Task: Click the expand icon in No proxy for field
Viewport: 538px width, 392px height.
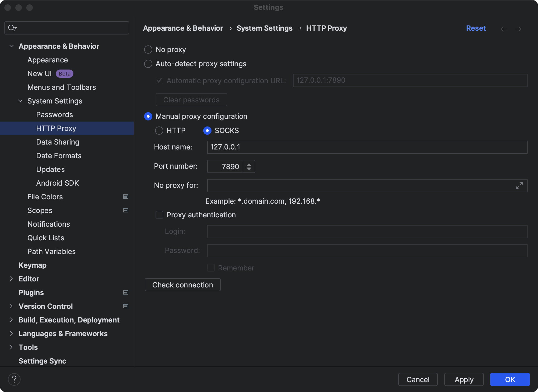Action: (x=519, y=186)
